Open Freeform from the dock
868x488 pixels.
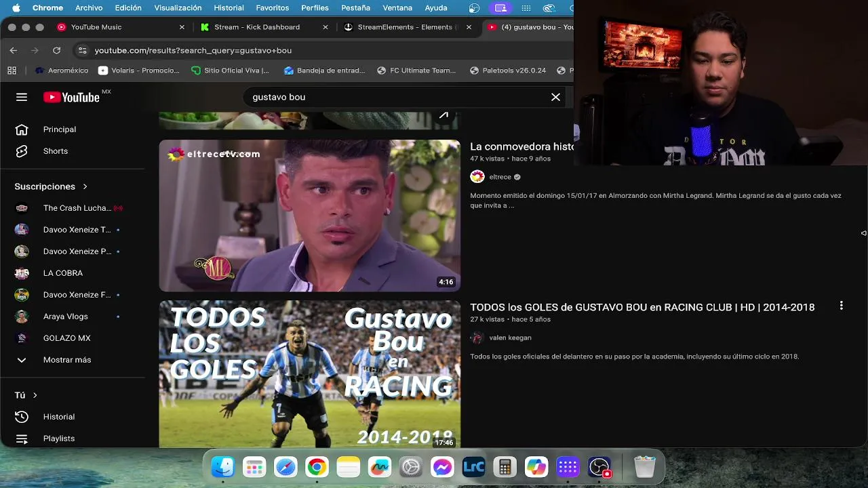pos(379,467)
